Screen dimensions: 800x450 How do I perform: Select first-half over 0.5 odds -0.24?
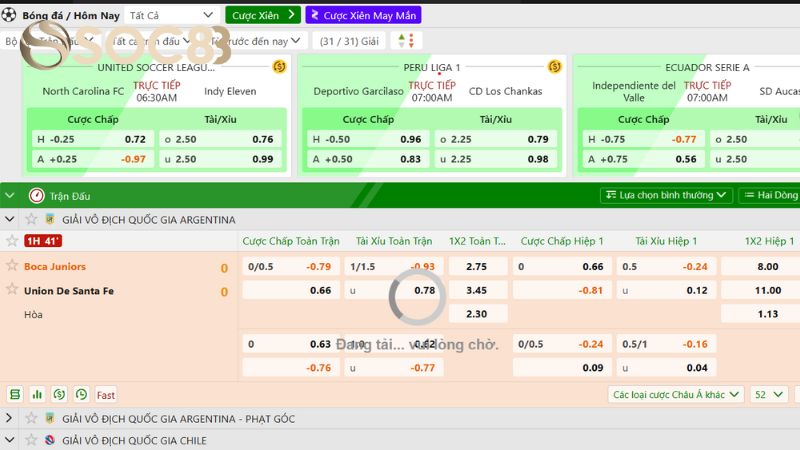[666, 266]
